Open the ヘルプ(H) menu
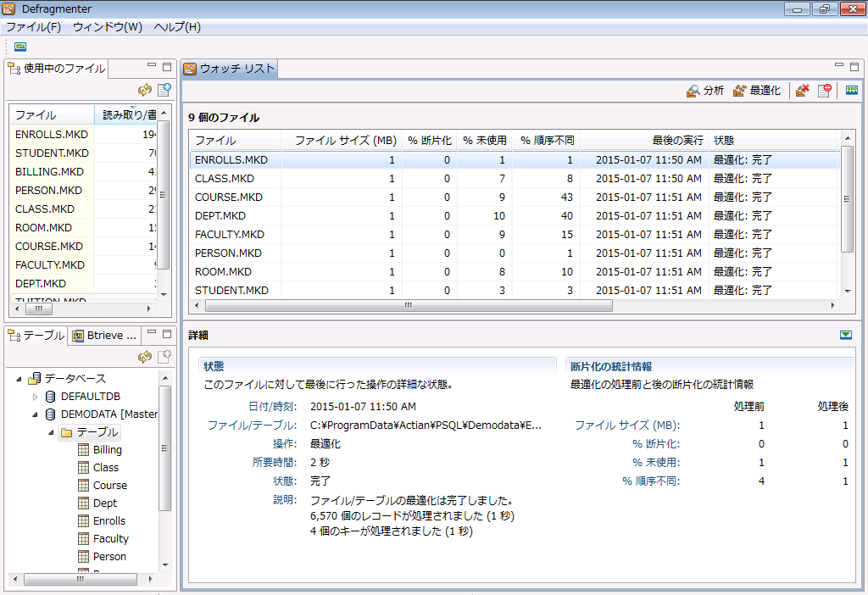Viewport: 868px width, 595px height. pos(177,26)
